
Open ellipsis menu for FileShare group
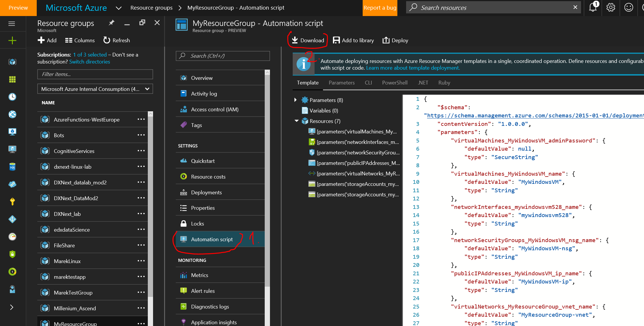click(141, 245)
